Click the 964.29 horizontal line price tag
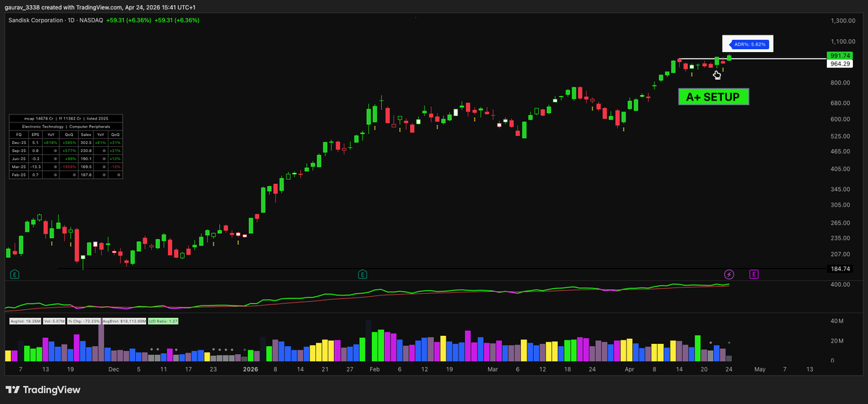The width and height of the screenshot is (868, 404). pyautogui.click(x=840, y=64)
